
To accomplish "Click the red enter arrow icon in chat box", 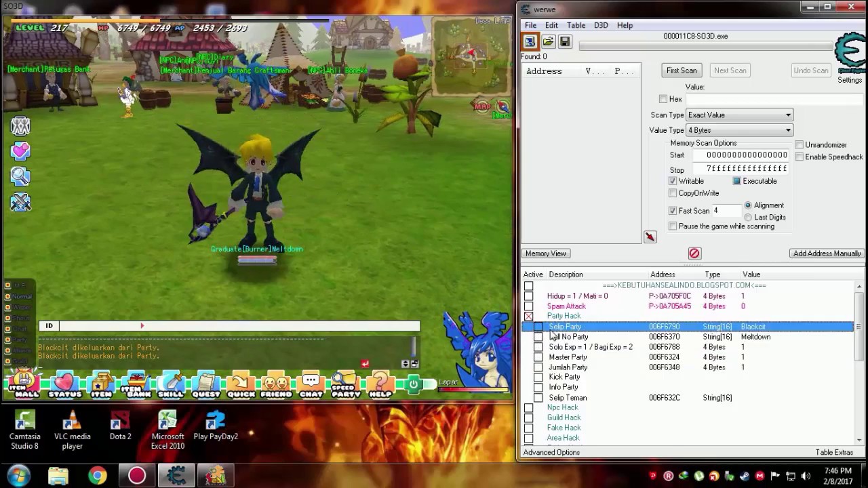I will [365, 364].
